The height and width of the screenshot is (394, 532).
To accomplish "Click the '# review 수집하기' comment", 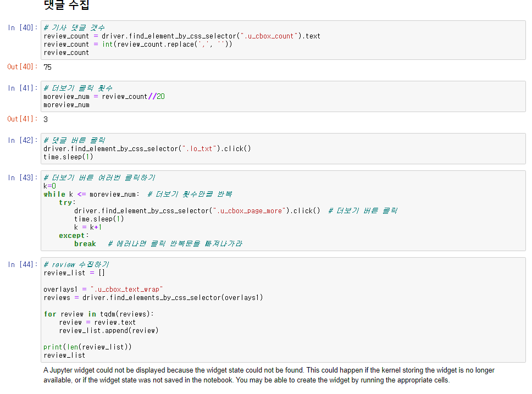I will click(x=76, y=265).
